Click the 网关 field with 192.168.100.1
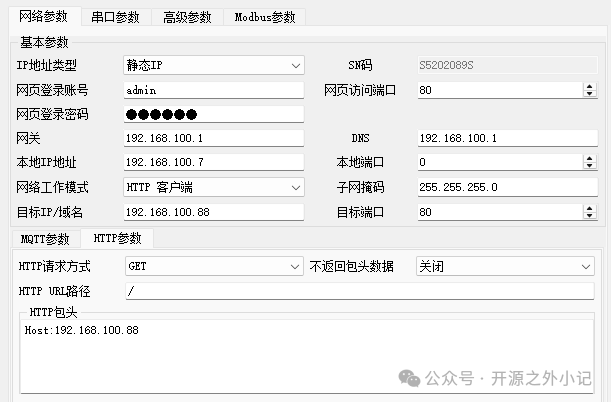Screen dimensions: 611x402 [214, 138]
